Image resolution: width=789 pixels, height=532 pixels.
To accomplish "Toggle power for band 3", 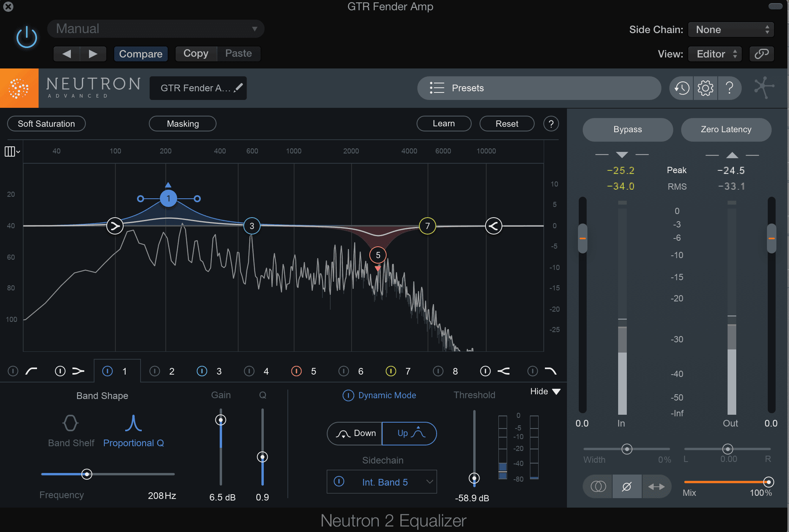I will click(202, 371).
